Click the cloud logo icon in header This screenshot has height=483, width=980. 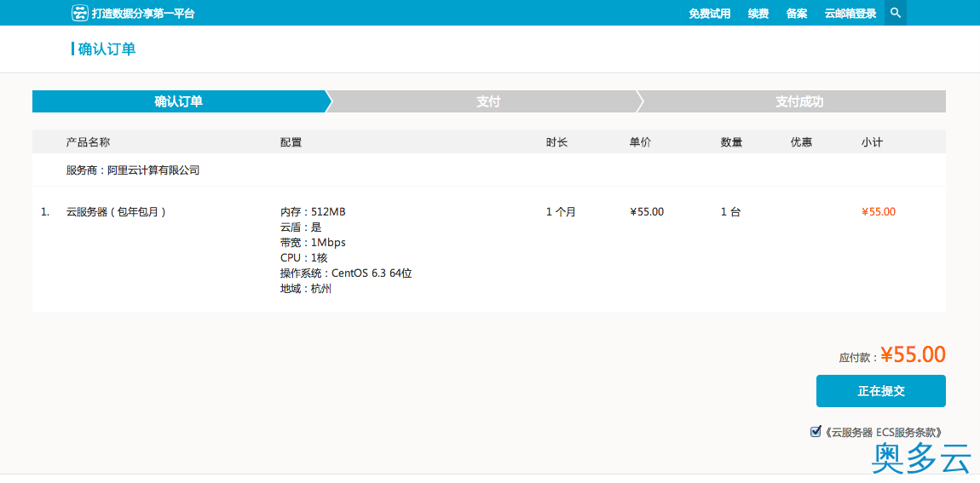tap(79, 13)
